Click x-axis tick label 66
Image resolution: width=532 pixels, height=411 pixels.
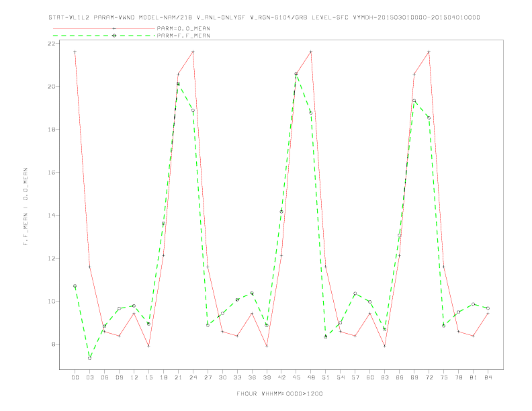point(400,377)
